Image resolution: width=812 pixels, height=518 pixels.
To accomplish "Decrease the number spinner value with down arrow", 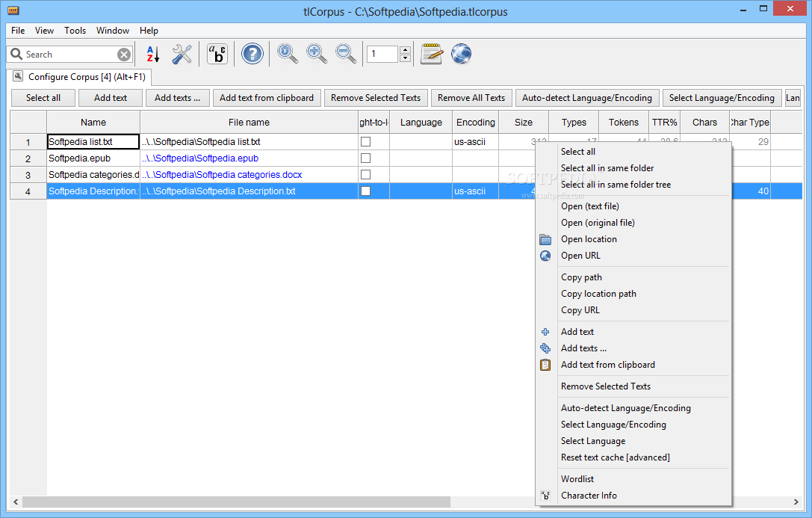I will click(406, 58).
